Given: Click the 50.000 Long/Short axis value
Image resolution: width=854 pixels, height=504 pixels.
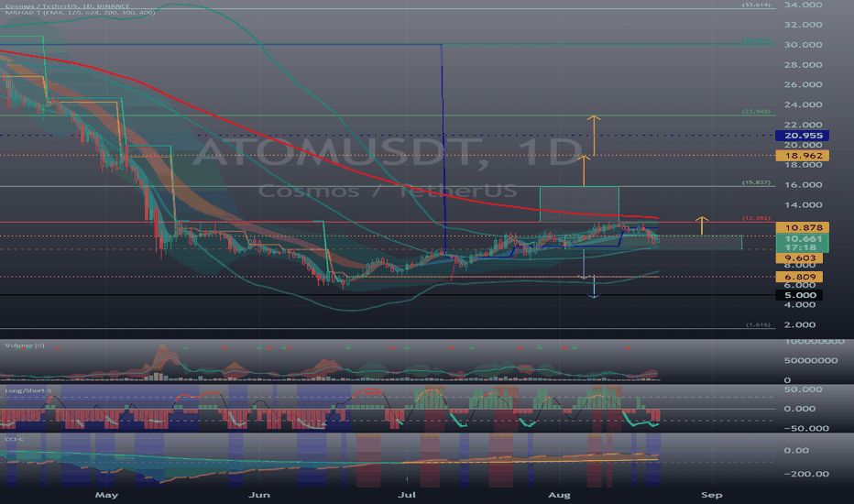Looking at the screenshot, I should 803,389.
